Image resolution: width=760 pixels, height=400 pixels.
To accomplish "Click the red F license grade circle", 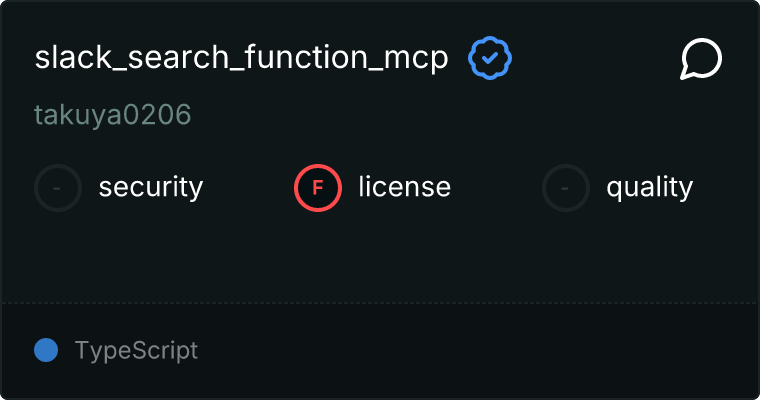I will (318, 187).
